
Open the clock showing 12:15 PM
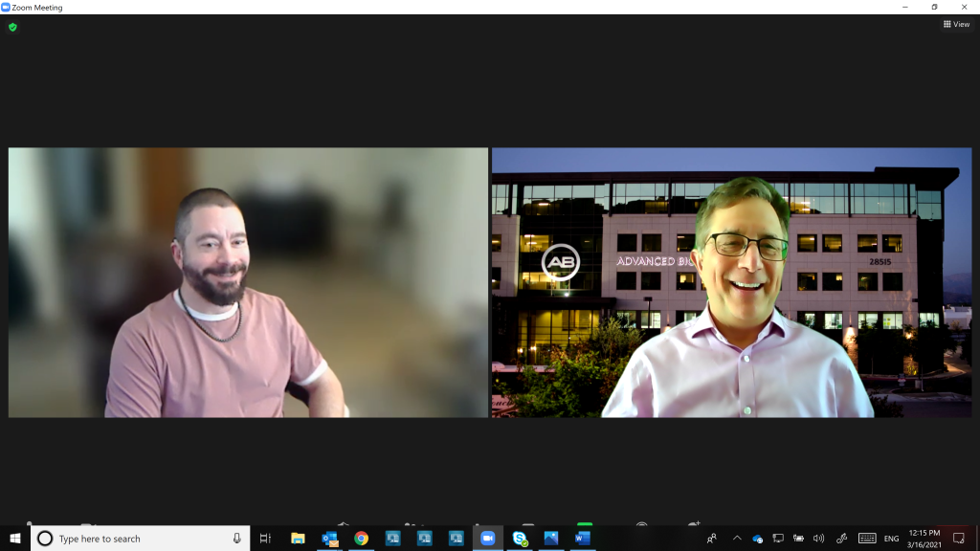924,539
